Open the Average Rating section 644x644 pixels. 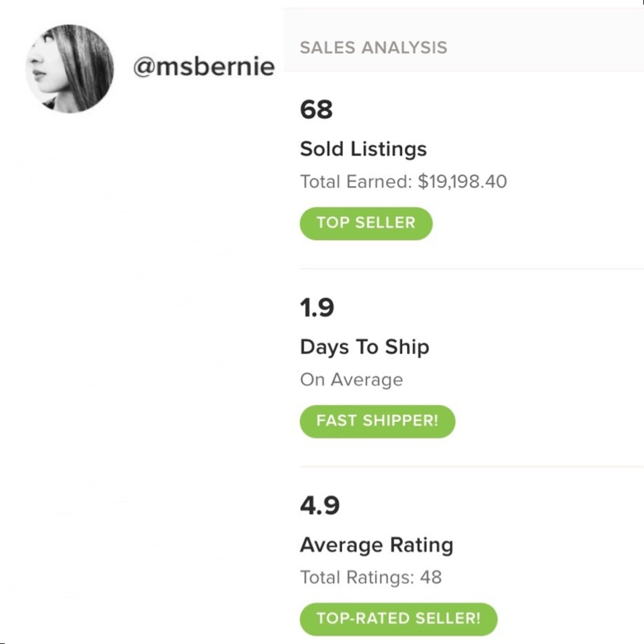[x=377, y=544]
